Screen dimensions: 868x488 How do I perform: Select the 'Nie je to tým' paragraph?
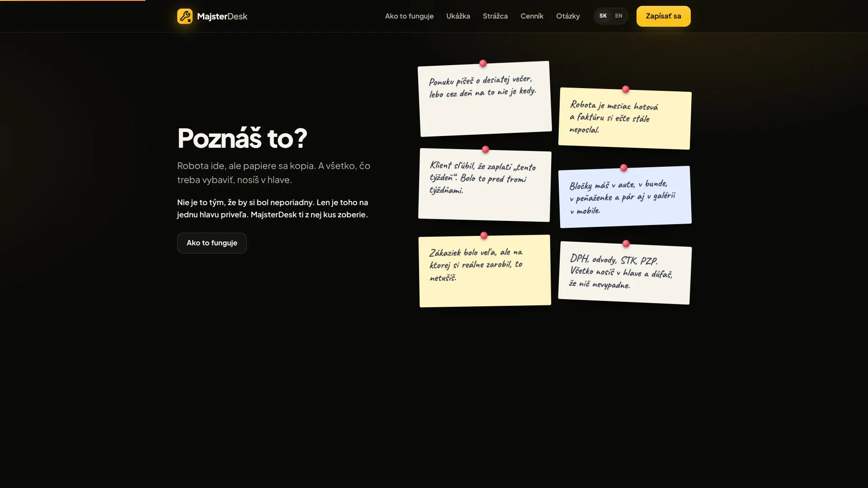coord(273,208)
